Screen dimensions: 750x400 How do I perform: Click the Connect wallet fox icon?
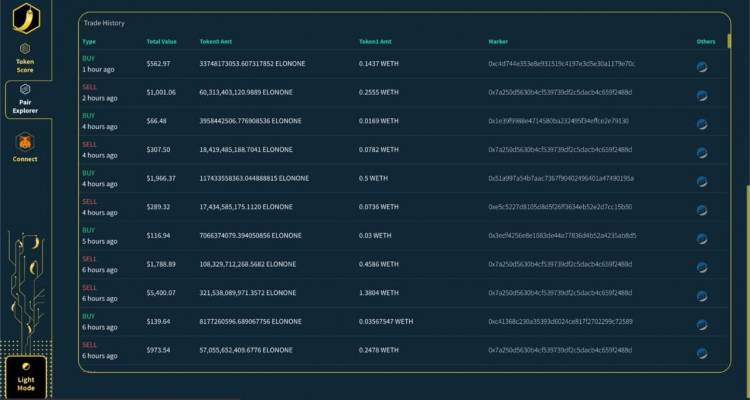(25, 142)
